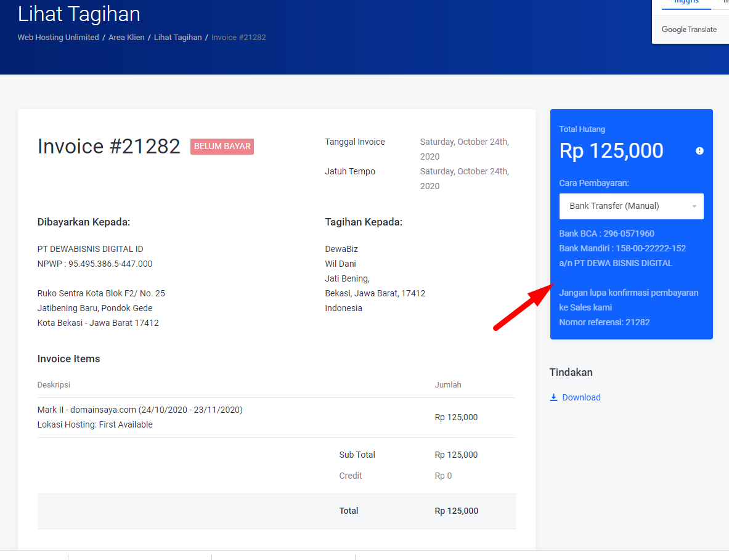Click the BELUM BAYAR status badge
The image size is (729, 560).
point(222,147)
